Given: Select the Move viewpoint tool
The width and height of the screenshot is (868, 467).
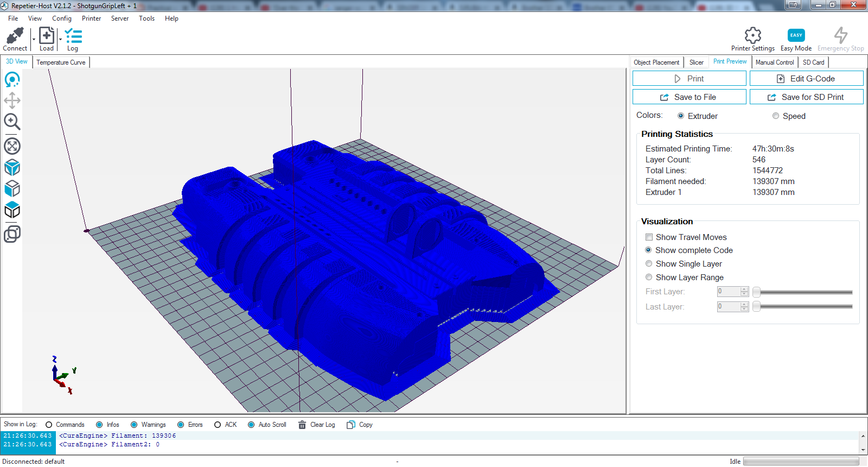Looking at the screenshot, I should tap(12, 100).
